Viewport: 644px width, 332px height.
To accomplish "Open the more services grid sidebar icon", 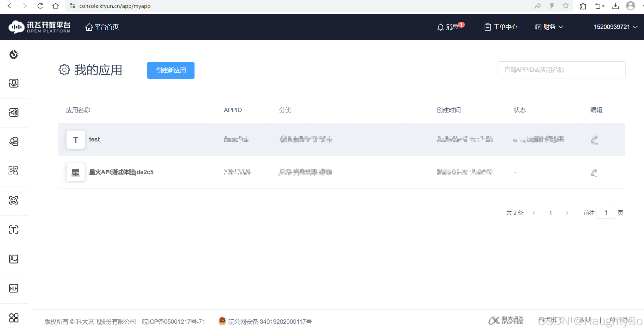I will click(x=14, y=318).
